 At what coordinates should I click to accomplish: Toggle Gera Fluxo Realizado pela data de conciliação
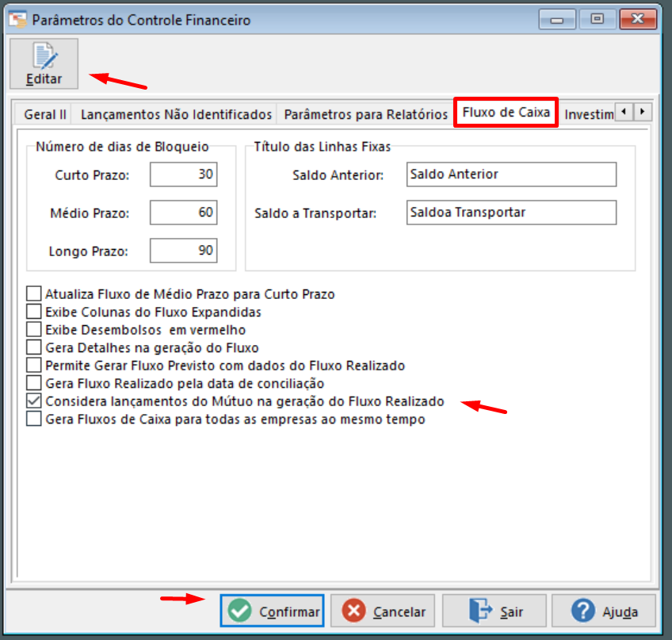(x=34, y=383)
